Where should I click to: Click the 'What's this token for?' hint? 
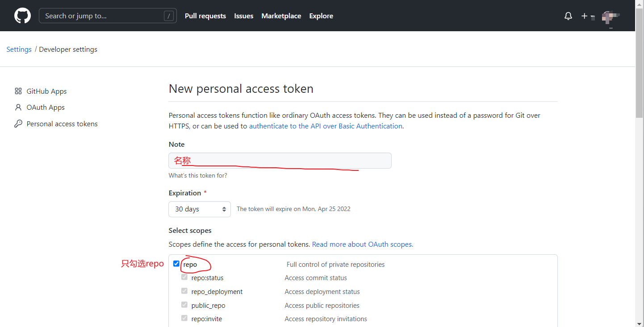(198, 175)
